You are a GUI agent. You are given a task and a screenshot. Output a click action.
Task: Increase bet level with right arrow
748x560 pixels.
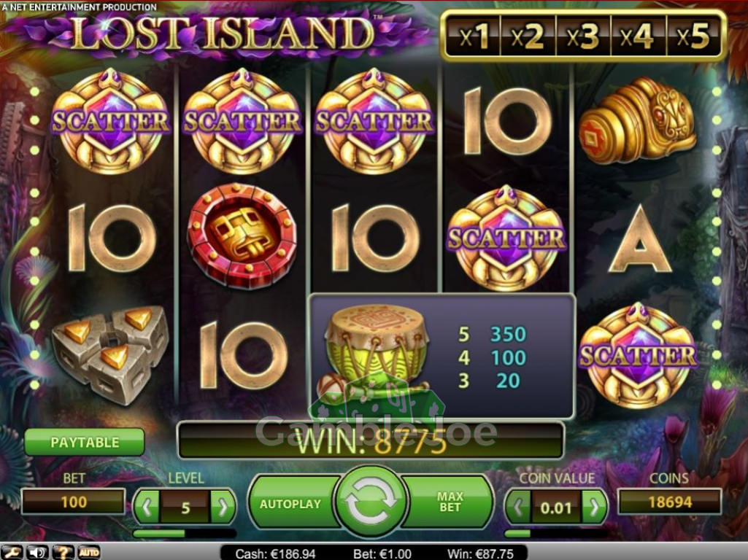pos(223,507)
